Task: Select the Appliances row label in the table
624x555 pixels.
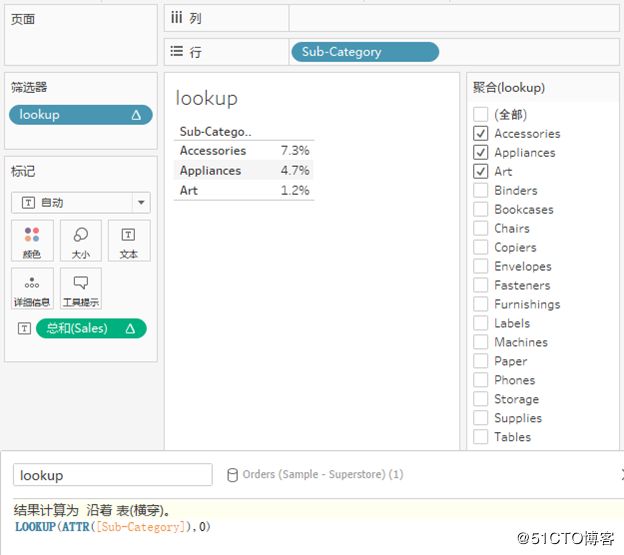Action: click(210, 170)
